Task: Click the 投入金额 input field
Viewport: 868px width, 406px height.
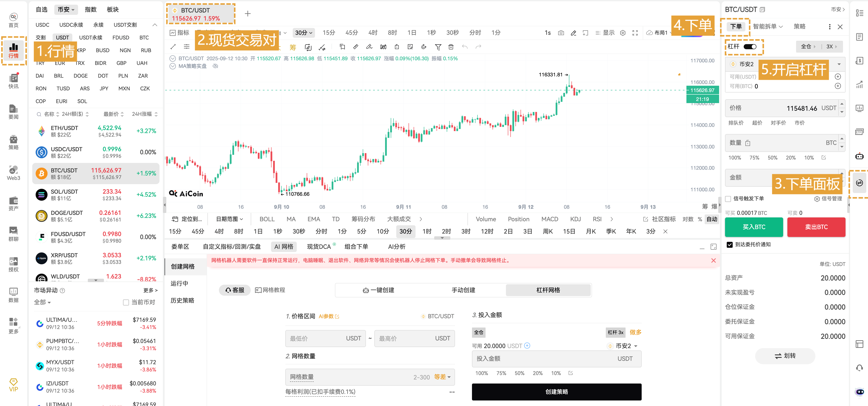Action: click(556, 358)
